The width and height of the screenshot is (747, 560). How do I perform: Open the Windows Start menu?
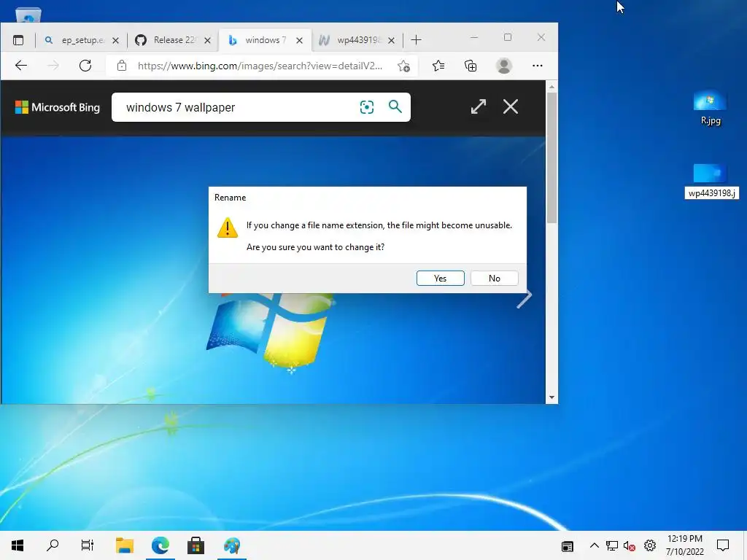click(18, 545)
